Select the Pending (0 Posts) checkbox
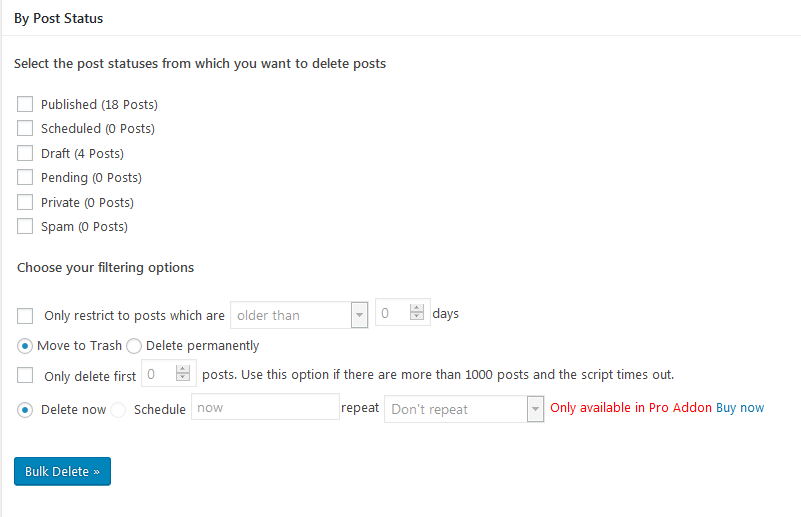The height and width of the screenshot is (517, 801). pyautogui.click(x=25, y=177)
